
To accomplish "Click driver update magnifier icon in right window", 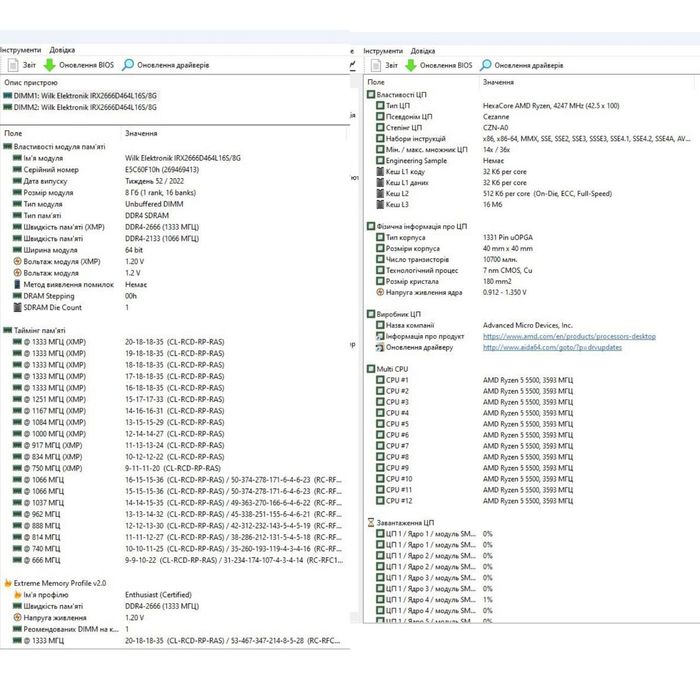I will 485,65.
